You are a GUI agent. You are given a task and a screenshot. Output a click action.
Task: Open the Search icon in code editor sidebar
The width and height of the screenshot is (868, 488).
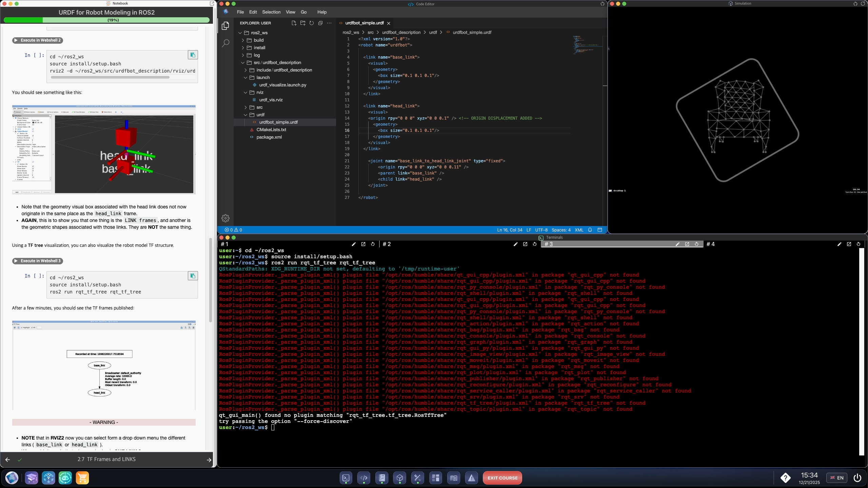click(225, 43)
